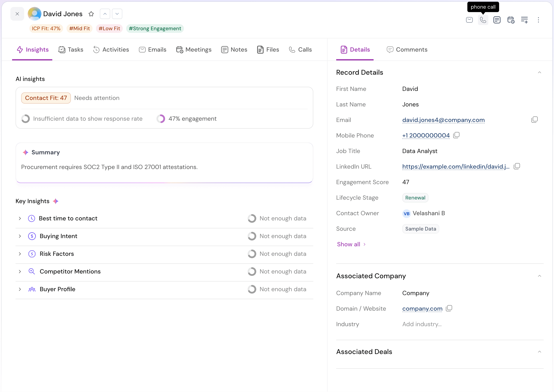The width and height of the screenshot is (554, 392).
Task: Collapse the Record Details section
Action: (x=539, y=72)
